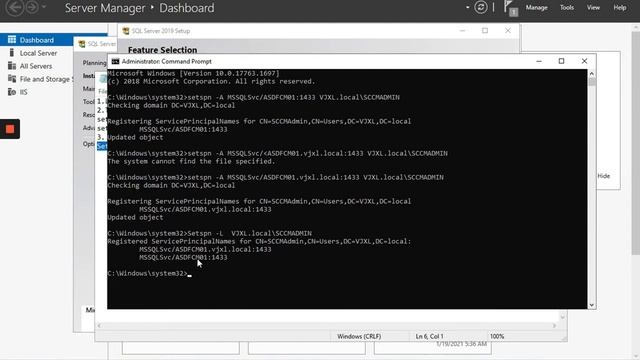Click the Notepad horizontal scrollbar left arrow
640x360 pixels.
[99, 326]
